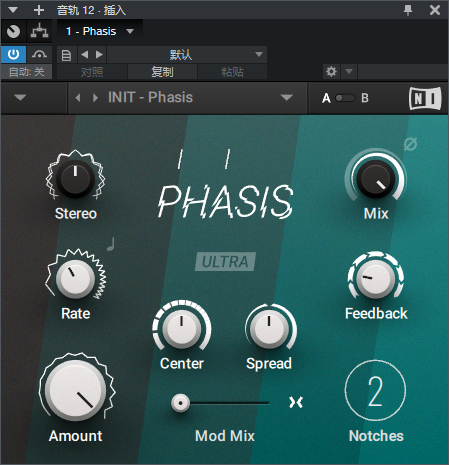Click the 复制 copy button
449x465 pixels.
pos(162,72)
